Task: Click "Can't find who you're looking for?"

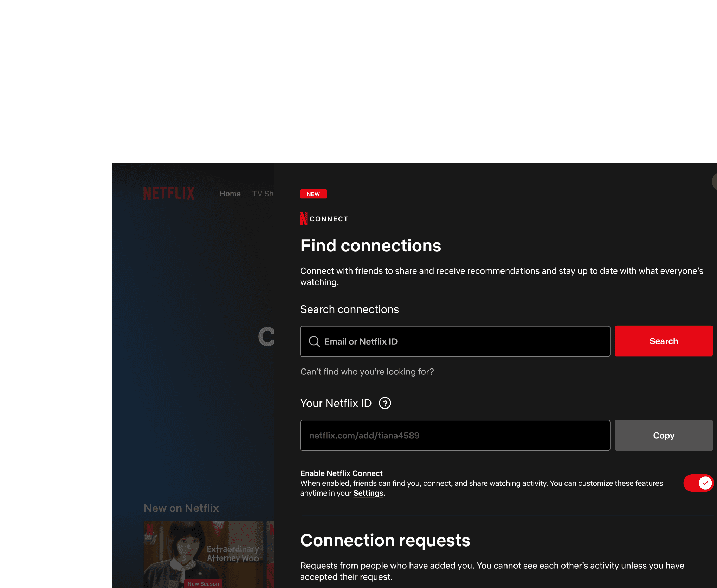Action: 367,372
